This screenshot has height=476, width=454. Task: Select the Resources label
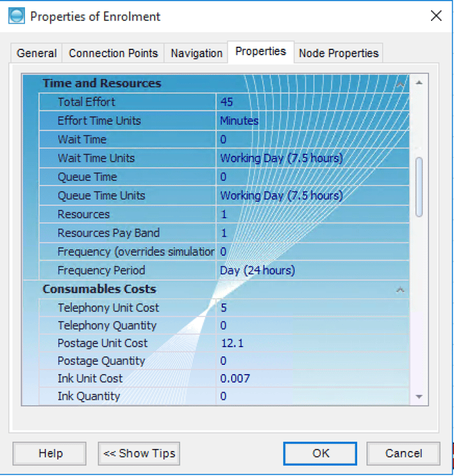pyautogui.click(x=84, y=214)
